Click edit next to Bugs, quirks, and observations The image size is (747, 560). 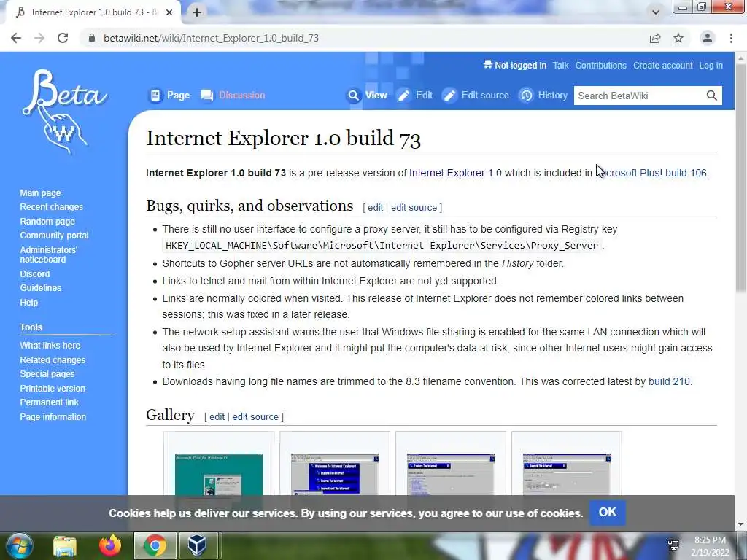[x=376, y=208]
